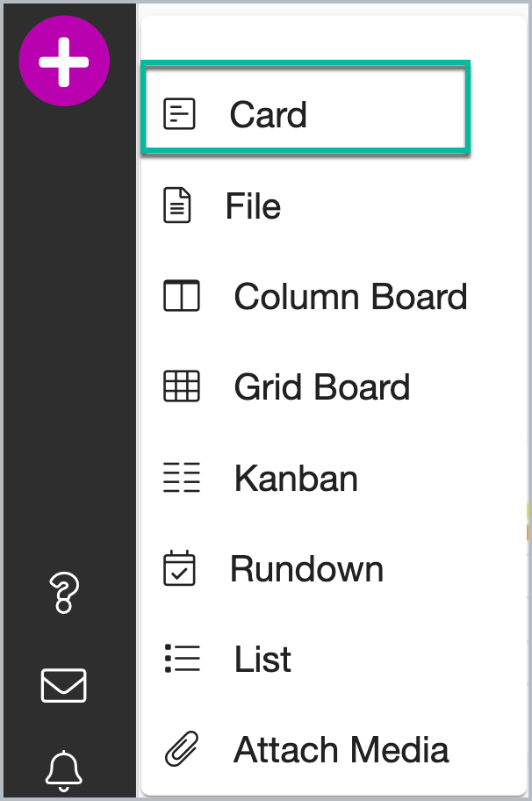This screenshot has height=801, width=532.
Task: Select the Grid Board option
Action: [x=322, y=386]
